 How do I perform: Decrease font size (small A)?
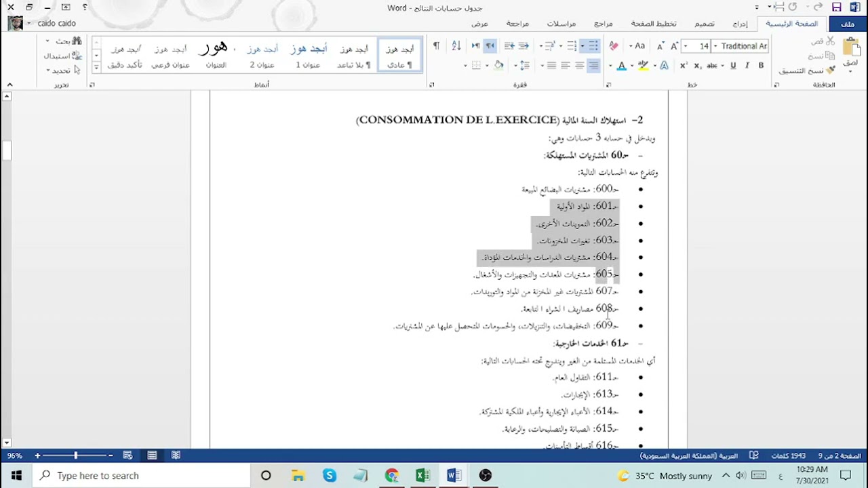coord(660,46)
